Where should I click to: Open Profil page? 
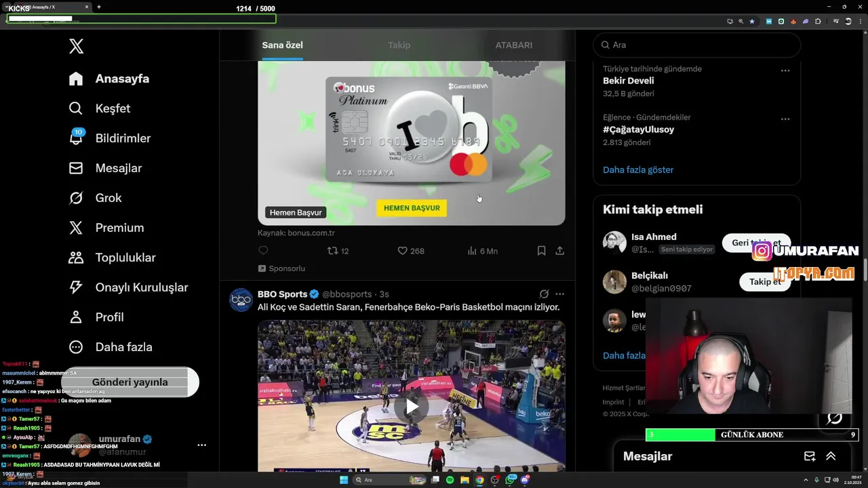tap(96, 317)
